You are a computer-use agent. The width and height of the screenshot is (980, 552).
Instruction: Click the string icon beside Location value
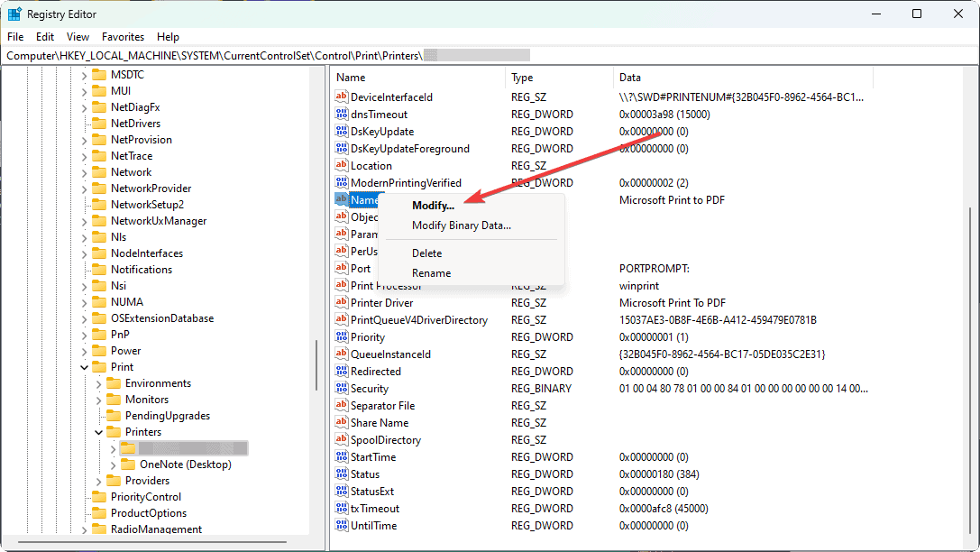[341, 165]
